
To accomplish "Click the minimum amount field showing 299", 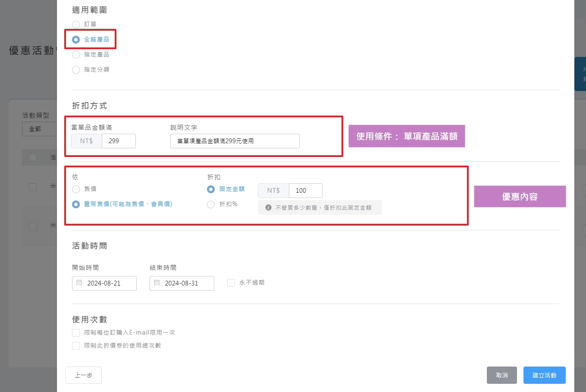I will [x=119, y=141].
